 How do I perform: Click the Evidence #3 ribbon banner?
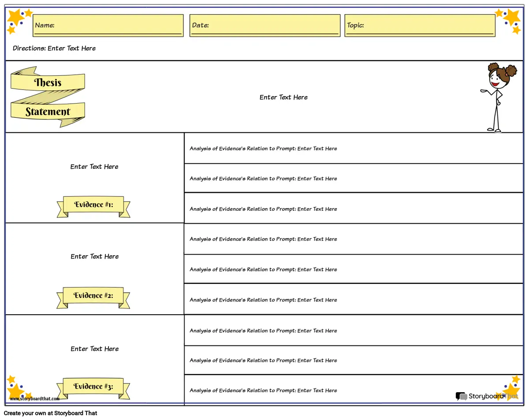(93, 387)
